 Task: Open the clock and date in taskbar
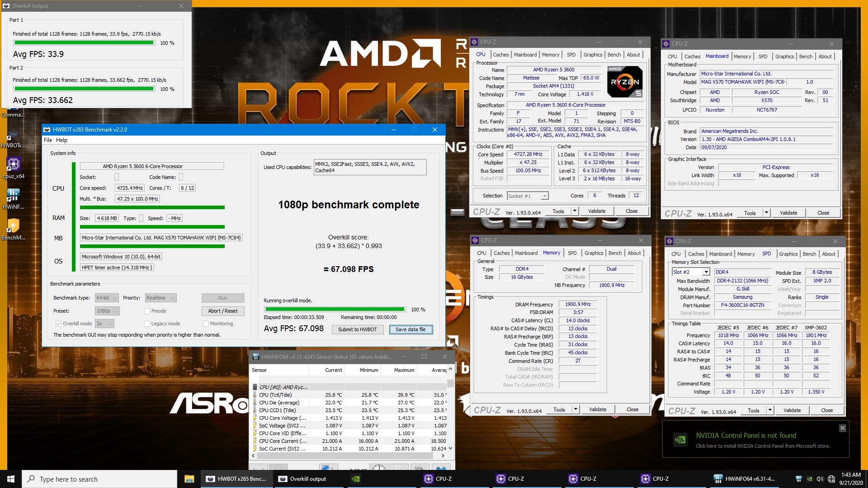pos(851,479)
